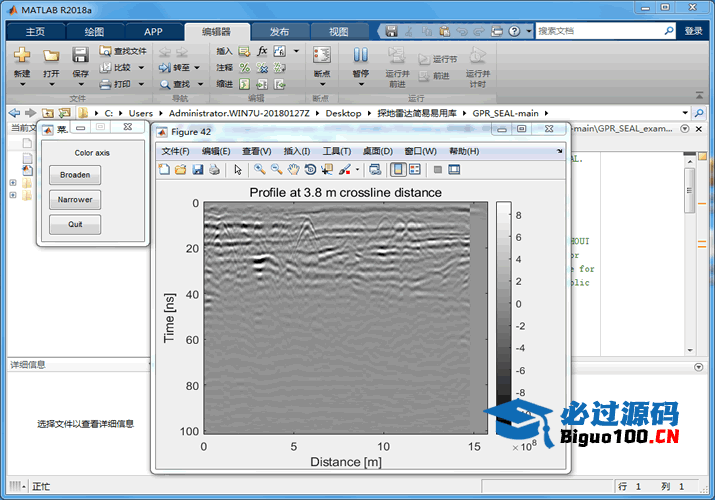Click the smart indent icon
The height and width of the screenshot is (500, 715).
tap(244, 84)
